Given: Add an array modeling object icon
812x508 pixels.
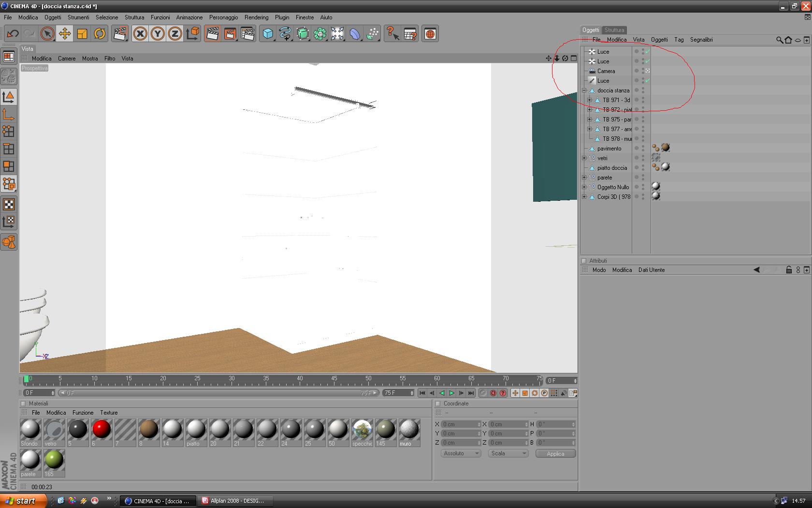Looking at the screenshot, I should click(x=320, y=34).
